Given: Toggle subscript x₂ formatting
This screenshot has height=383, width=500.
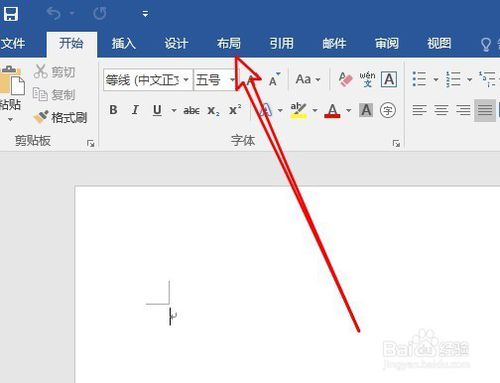Looking at the screenshot, I should [x=213, y=110].
